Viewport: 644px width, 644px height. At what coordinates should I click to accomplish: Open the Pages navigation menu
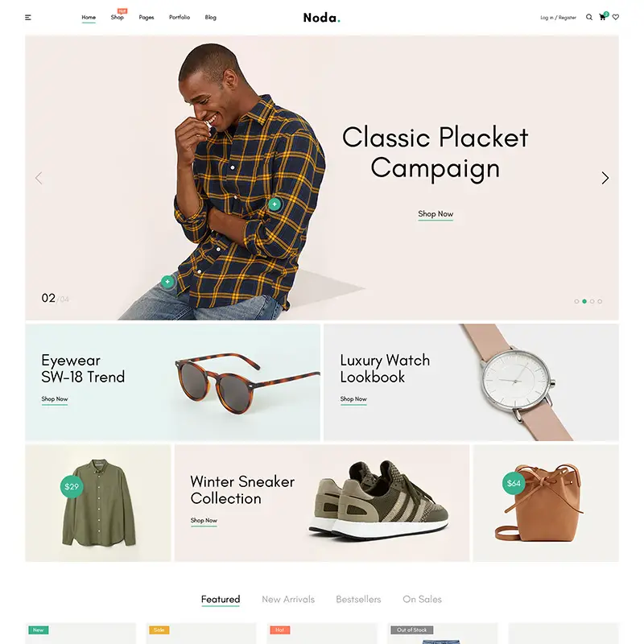147,17
